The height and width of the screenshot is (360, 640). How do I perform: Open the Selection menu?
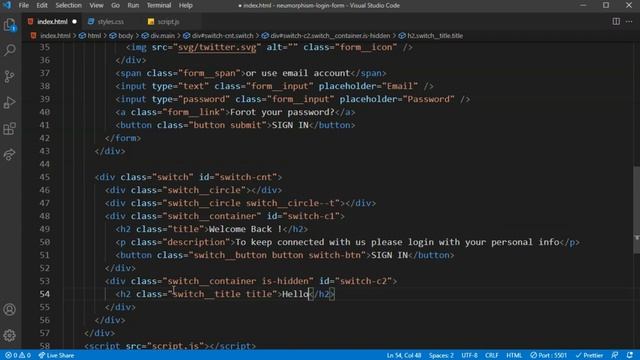(x=69, y=5)
